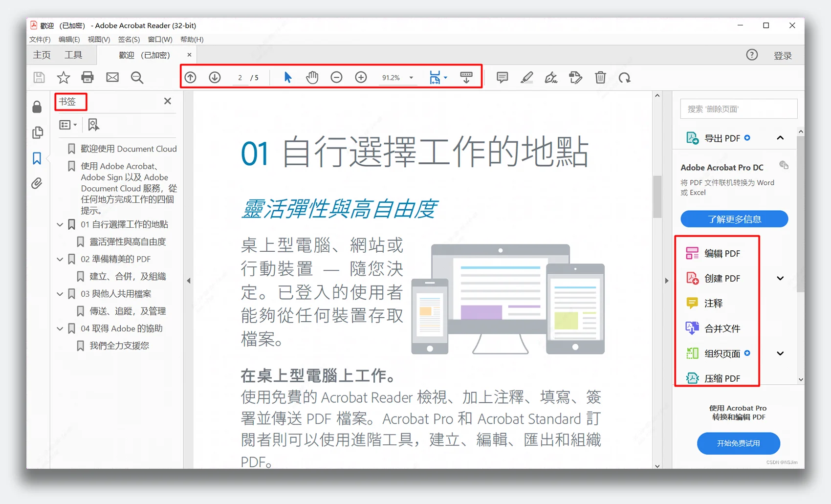
Task: Click the document vertical scrollbar thumb
Action: [657, 197]
